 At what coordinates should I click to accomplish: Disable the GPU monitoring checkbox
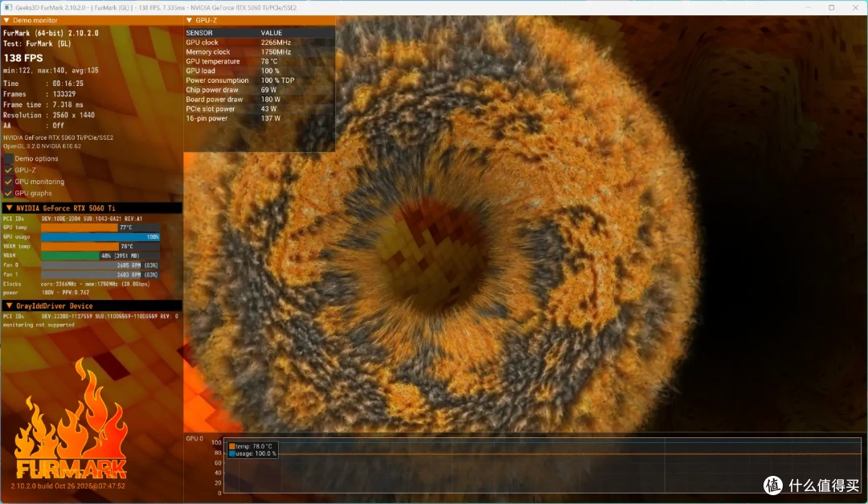click(x=8, y=182)
